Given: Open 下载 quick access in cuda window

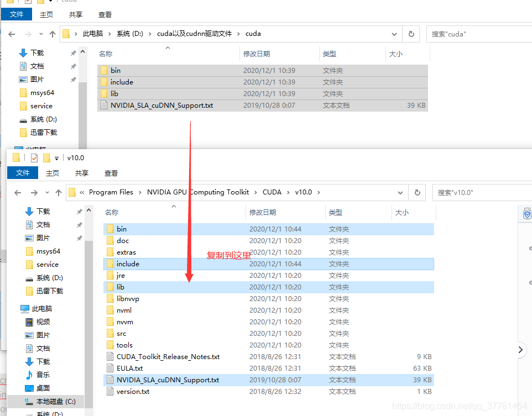Looking at the screenshot, I should point(37,53).
